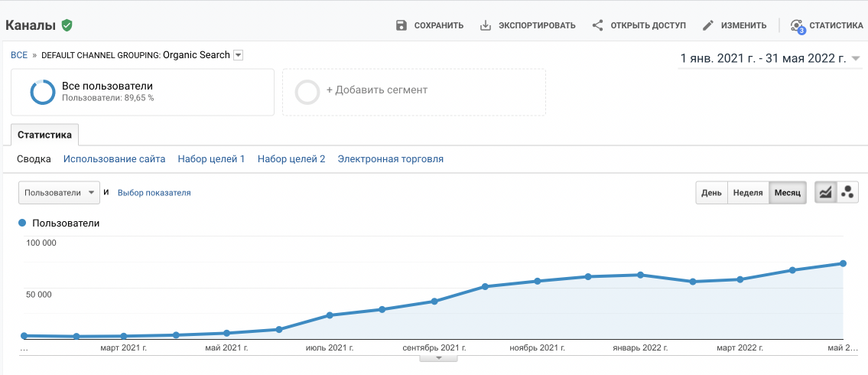Set chart interval to Неделя
This screenshot has height=375, width=868.
[748, 193]
